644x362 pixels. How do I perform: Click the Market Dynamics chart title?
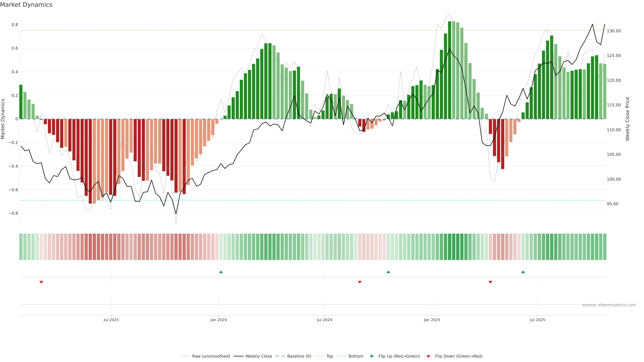tap(26, 5)
